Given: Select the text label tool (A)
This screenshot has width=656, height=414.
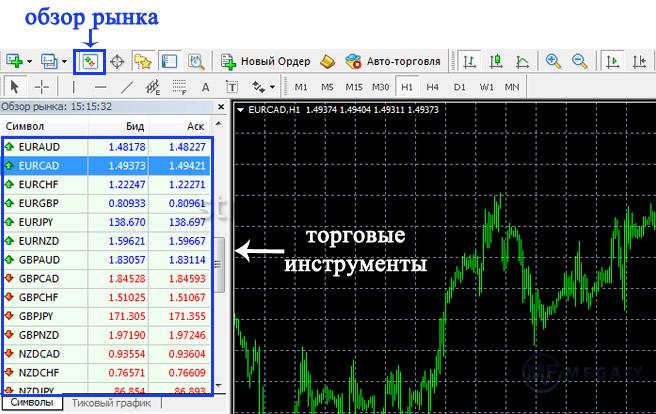Looking at the screenshot, I should 206,87.
